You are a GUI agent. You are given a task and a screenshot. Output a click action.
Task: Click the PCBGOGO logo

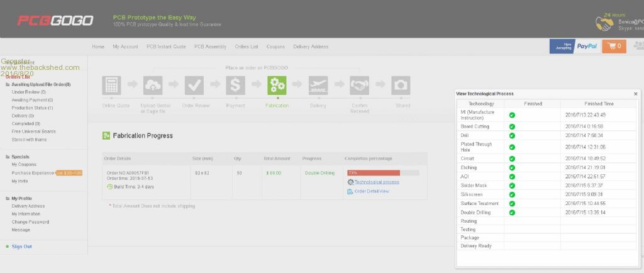pyautogui.click(x=55, y=21)
